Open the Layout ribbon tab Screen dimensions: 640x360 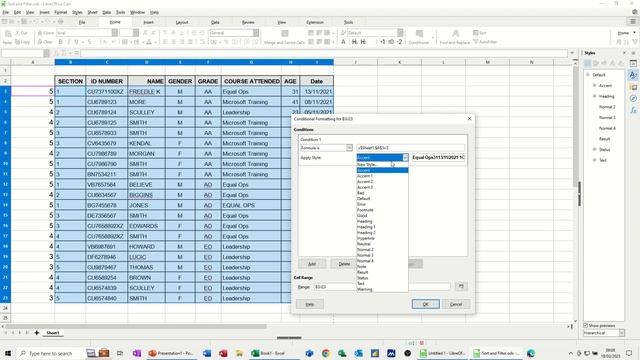click(182, 22)
